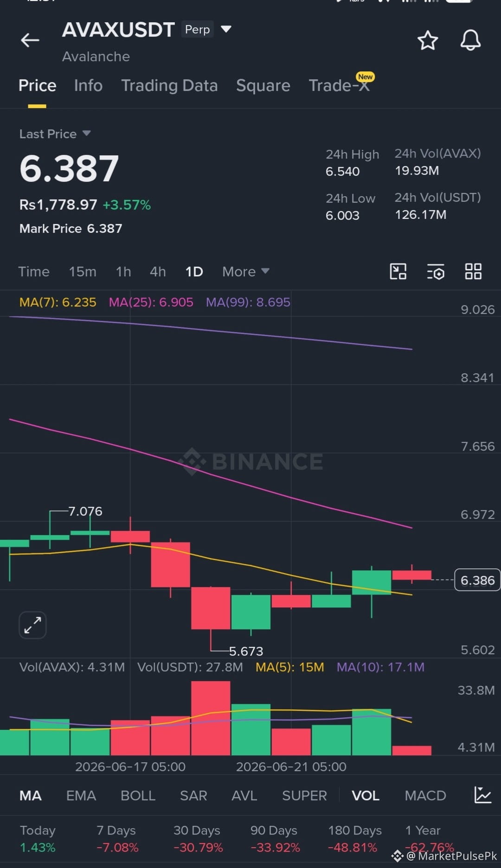This screenshot has width=501, height=868.
Task: Open the Trade-X tab
Action: click(340, 86)
